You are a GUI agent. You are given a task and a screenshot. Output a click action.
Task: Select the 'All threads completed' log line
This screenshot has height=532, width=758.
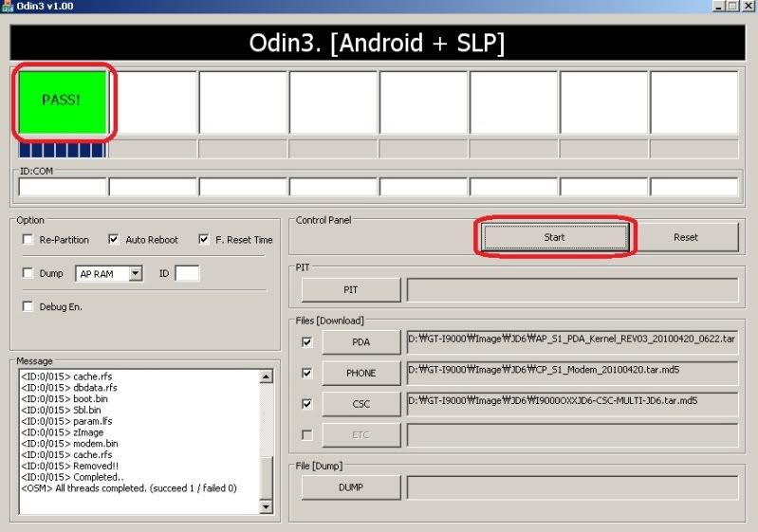(x=129, y=488)
